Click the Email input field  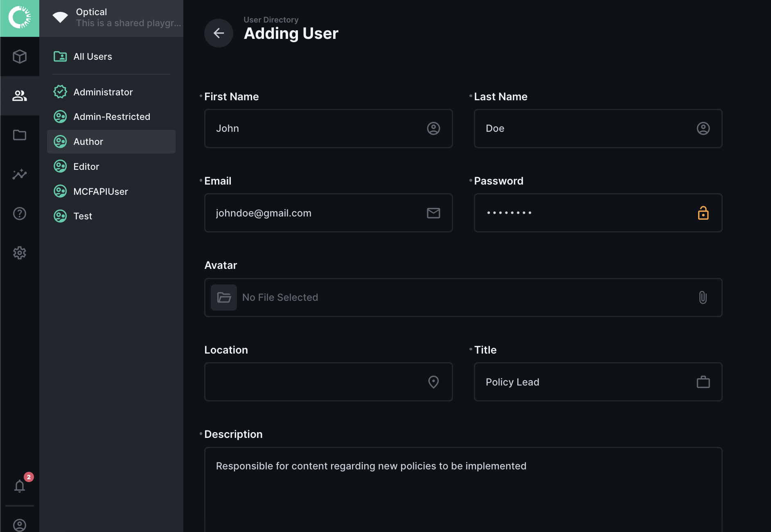(x=319, y=213)
